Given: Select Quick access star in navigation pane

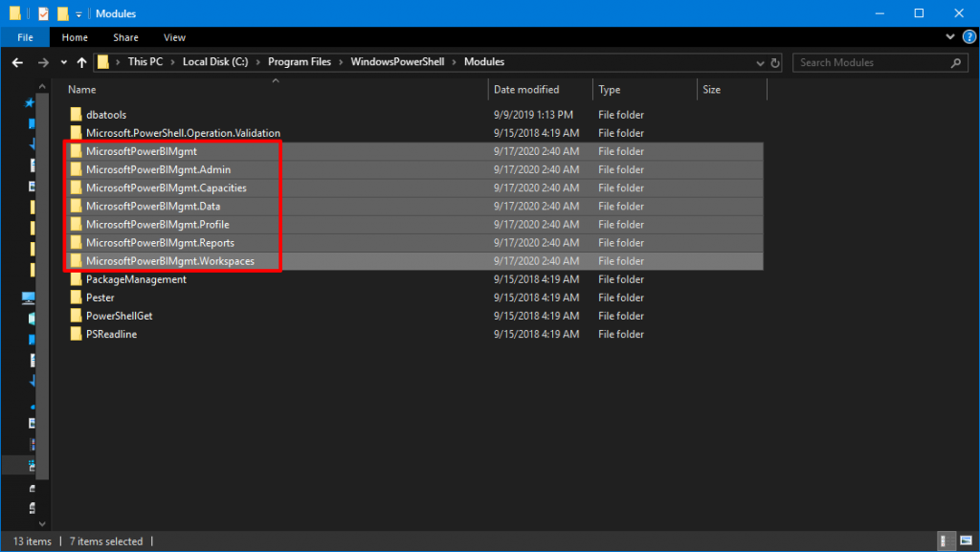Looking at the screenshot, I should click(x=29, y=102).
